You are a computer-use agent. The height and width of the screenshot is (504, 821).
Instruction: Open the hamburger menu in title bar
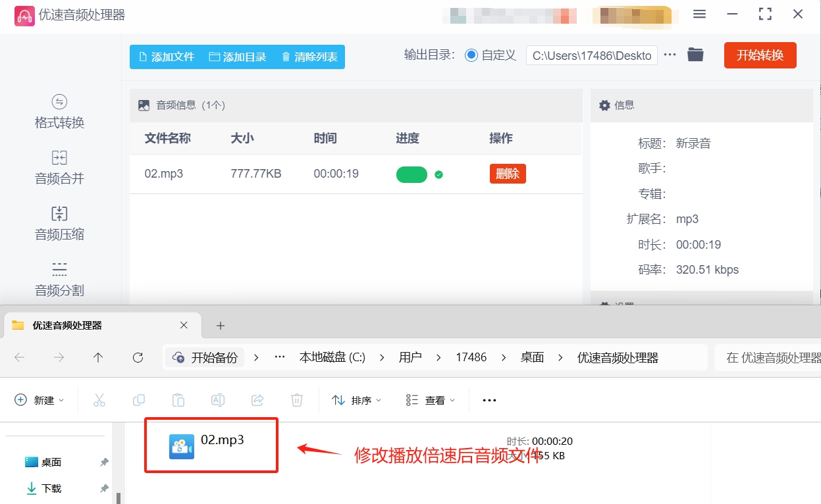[700, 14]
